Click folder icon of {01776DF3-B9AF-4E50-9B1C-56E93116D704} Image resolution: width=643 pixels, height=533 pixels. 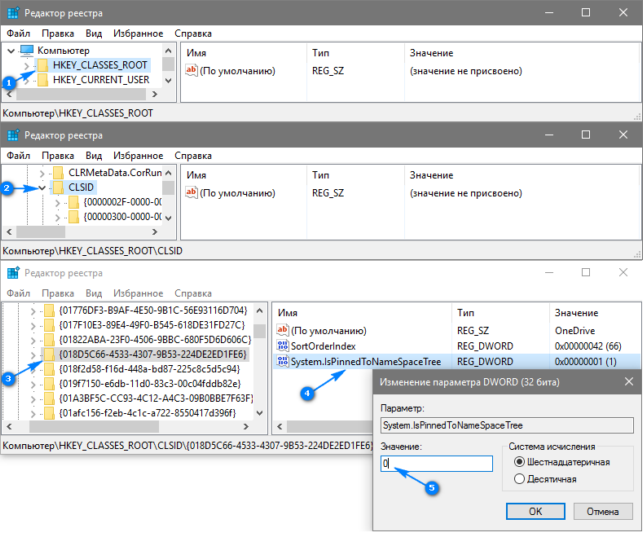pyautogui.click(x=49, y=310)
